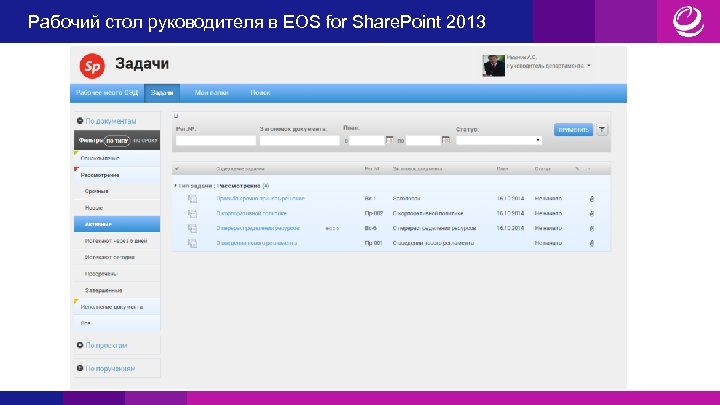Screen dimensions: 720x405
Task: Select the Ознакомление filter category
Action: point(117,158)
